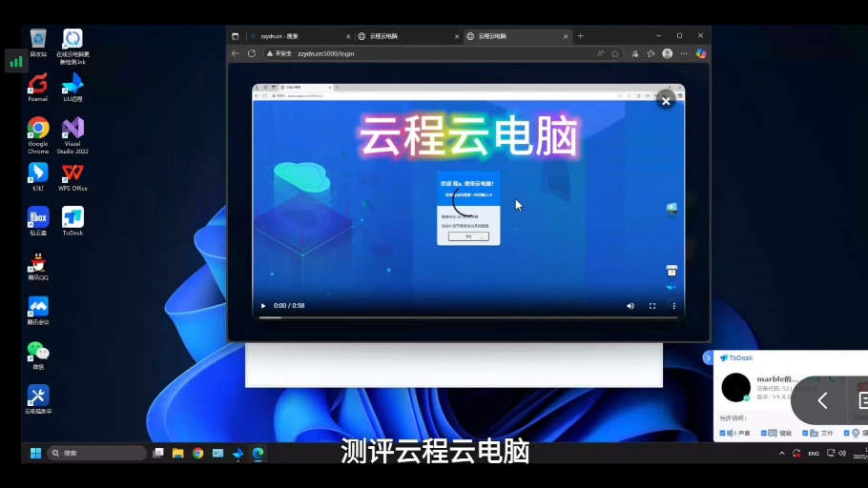Viewport: 868px width, 488px height.
Task: Open the Hbox 弘云盘 desktop icon
Action: (38, 221)
